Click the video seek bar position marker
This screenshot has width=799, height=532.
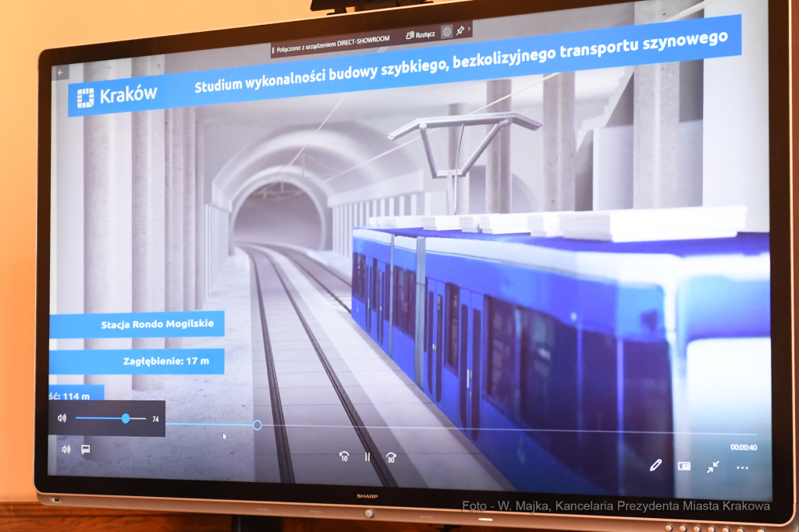[257, 425]
